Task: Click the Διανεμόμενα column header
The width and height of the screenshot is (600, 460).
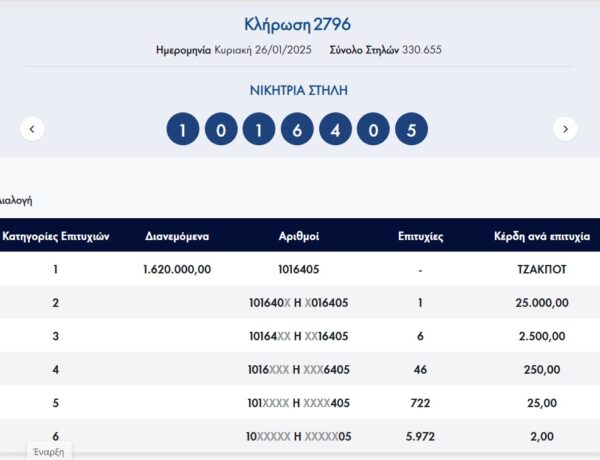Action: coord(177,237)
